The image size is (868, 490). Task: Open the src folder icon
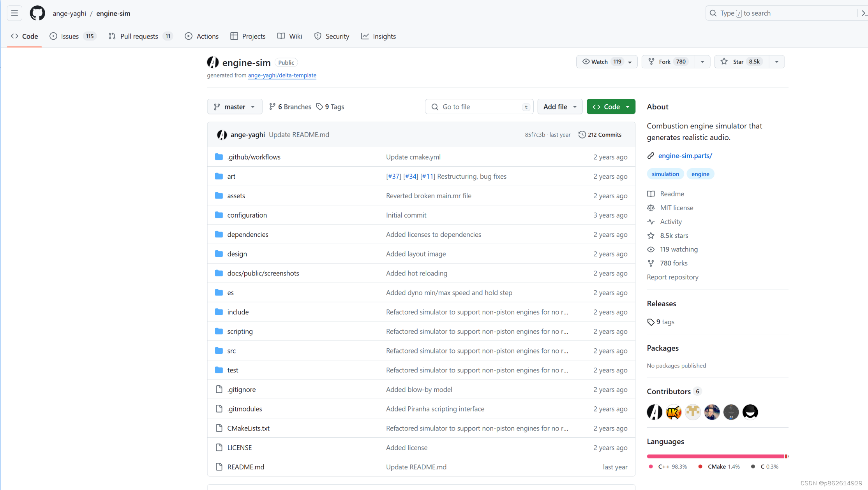[219, 351]
